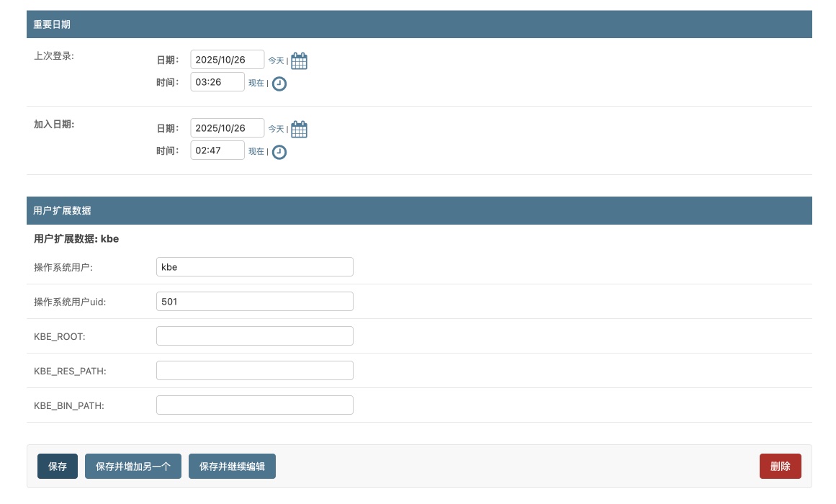The width and height of the screenshot is (836, 504).
Task: Click 现在 link next to 上次登录 time
Action: (x=256, y=84)
